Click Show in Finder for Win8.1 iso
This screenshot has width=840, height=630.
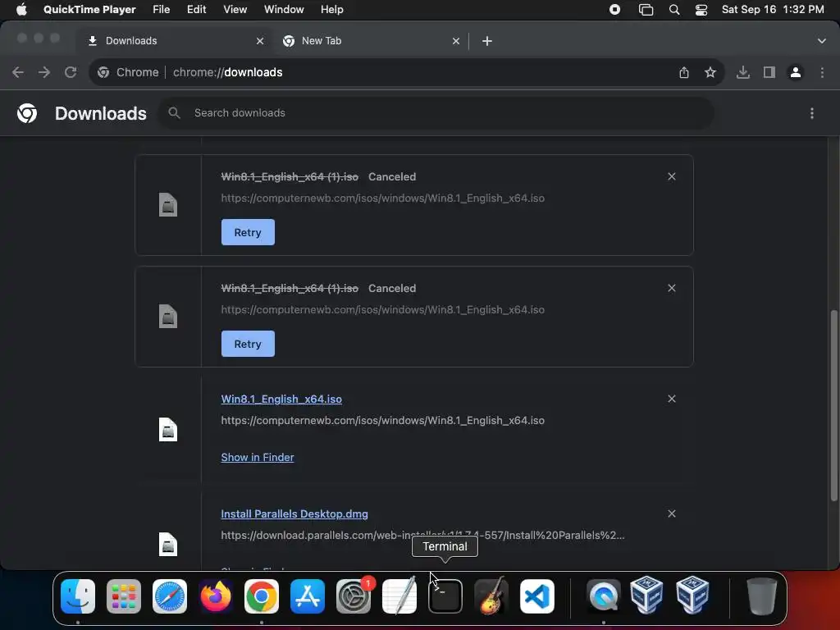tap(257, 457)
